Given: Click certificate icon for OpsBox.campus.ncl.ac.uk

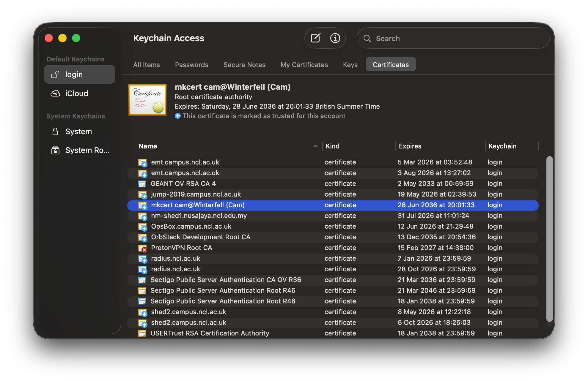Looking at the screenshot, I should tap(143, 227).
